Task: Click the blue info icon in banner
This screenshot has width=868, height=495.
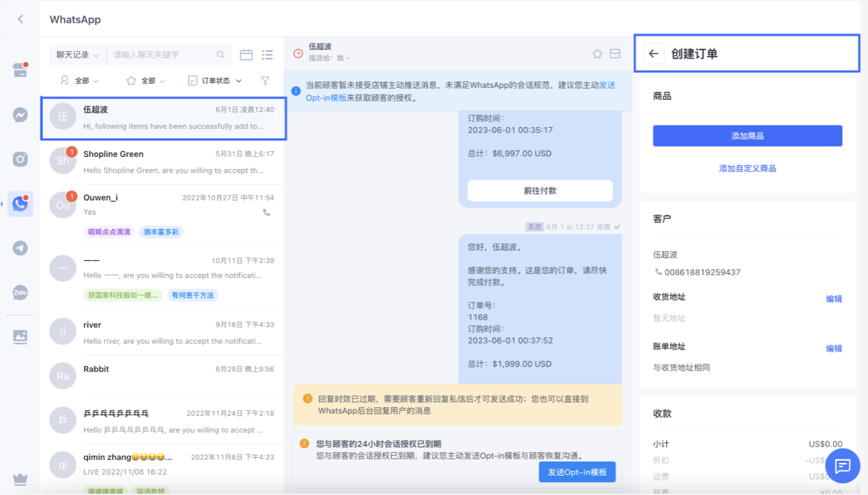Action: (296, 91)
